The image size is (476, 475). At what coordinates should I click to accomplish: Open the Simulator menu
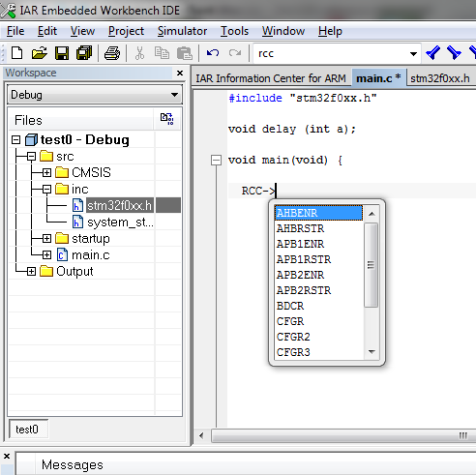point(182,31)
